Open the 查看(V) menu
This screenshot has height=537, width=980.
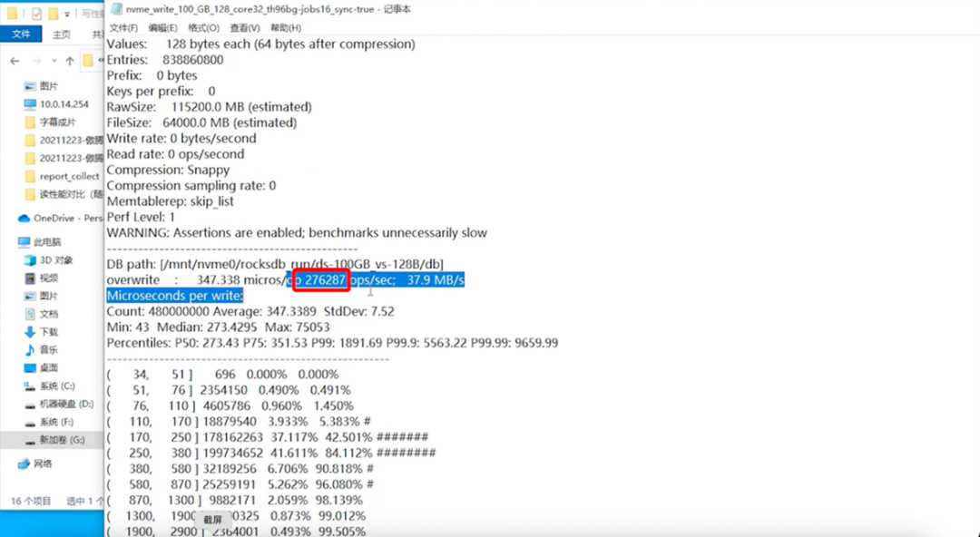tap(244, 28)
